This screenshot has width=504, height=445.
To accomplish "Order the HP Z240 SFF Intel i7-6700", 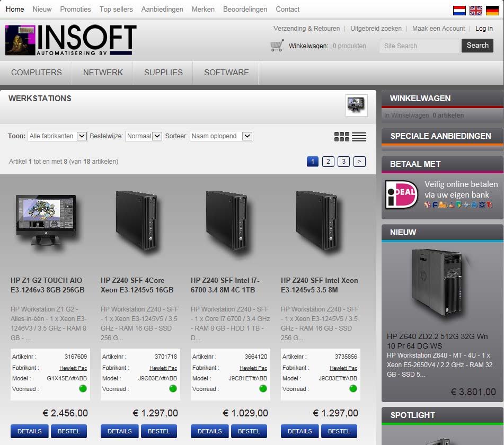I will (249, 431).
